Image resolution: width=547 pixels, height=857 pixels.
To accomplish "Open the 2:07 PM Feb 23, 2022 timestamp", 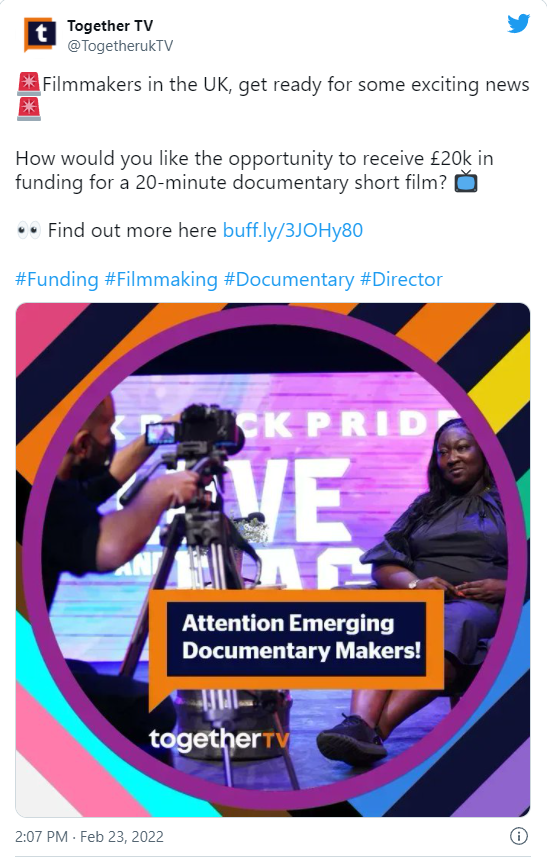I will pos(89,837).
